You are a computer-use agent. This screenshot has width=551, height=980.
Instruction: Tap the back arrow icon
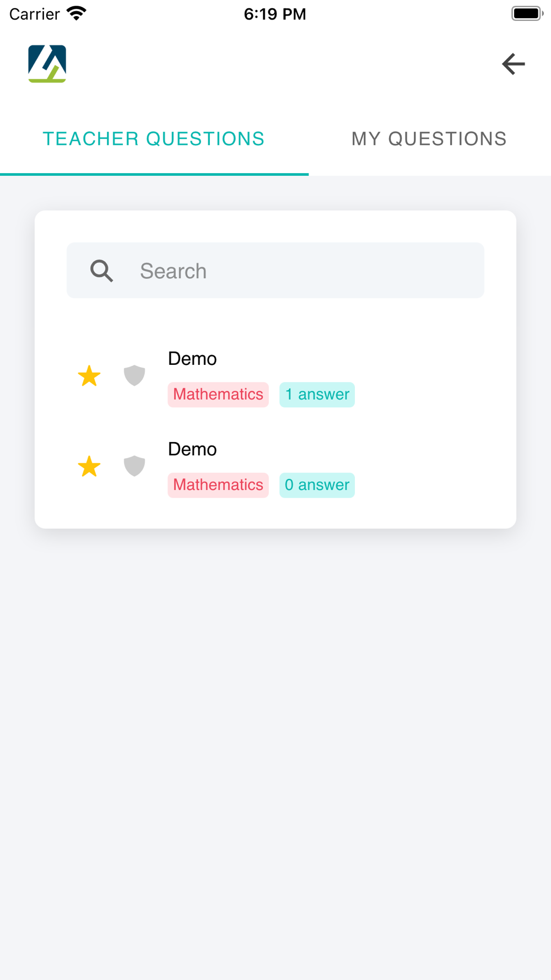coord(513,64)
